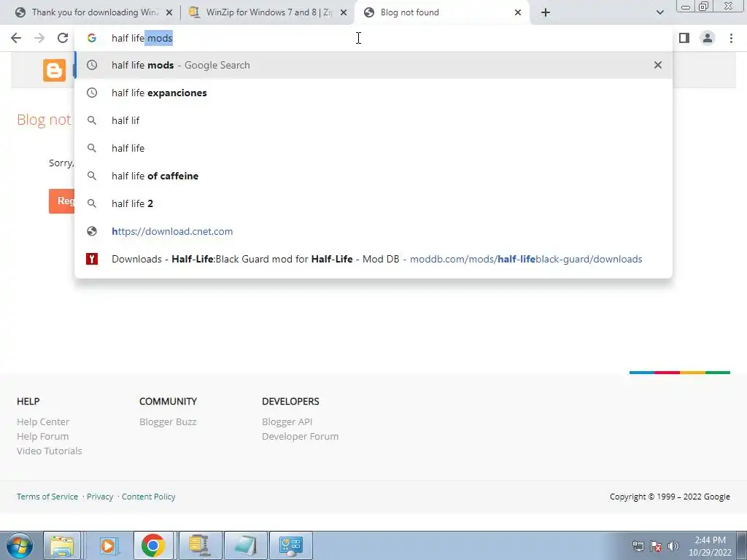Image resolution: width=747 pixels, height=560 pixels.
Task: Choose suggestion 'half life expanciones'
Action: tap(373, 93)
